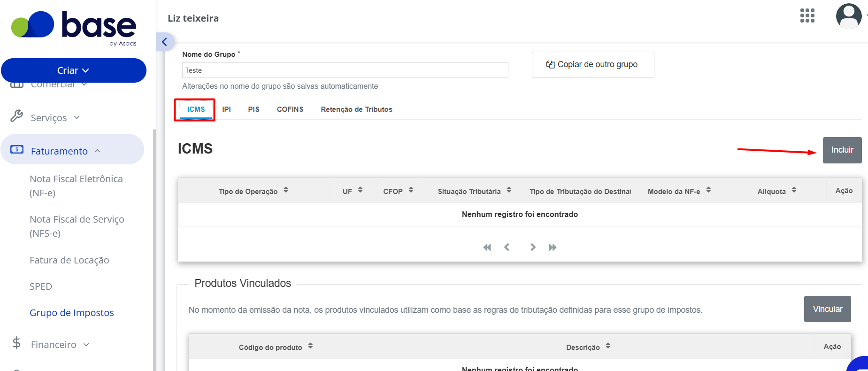Screen dimensions: 868x371
Task: Switch to Retenção de Tributos tab
Action: click(x=356, y=109)
